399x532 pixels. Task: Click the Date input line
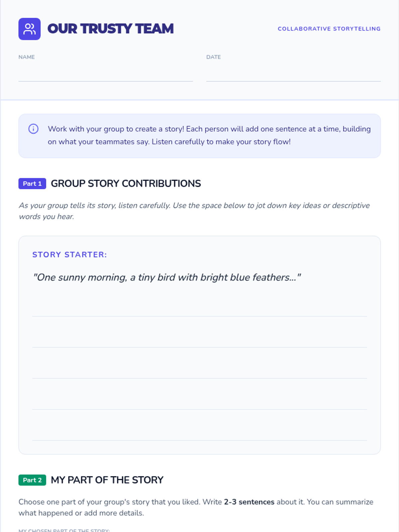[x=293, y=75]
